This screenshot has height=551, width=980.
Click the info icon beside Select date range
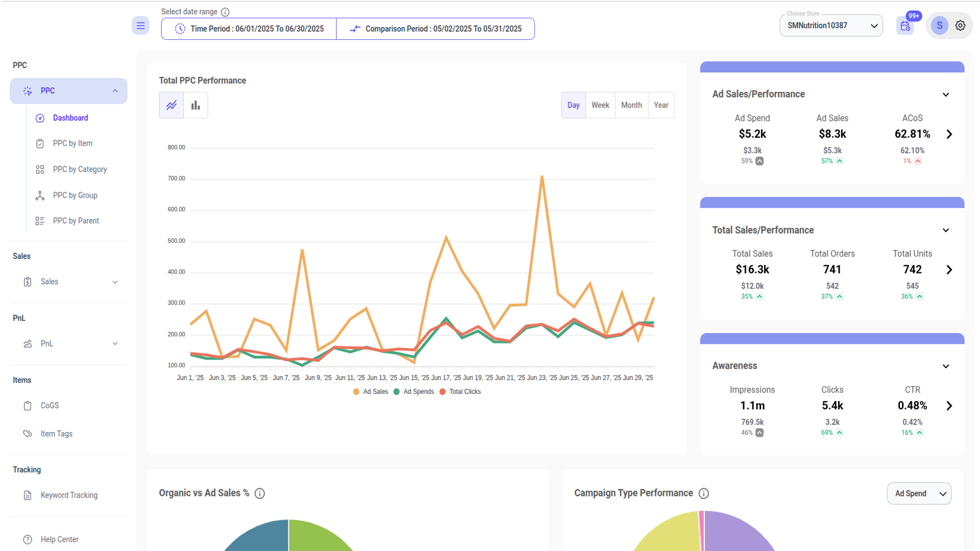[x=225, y=12]
